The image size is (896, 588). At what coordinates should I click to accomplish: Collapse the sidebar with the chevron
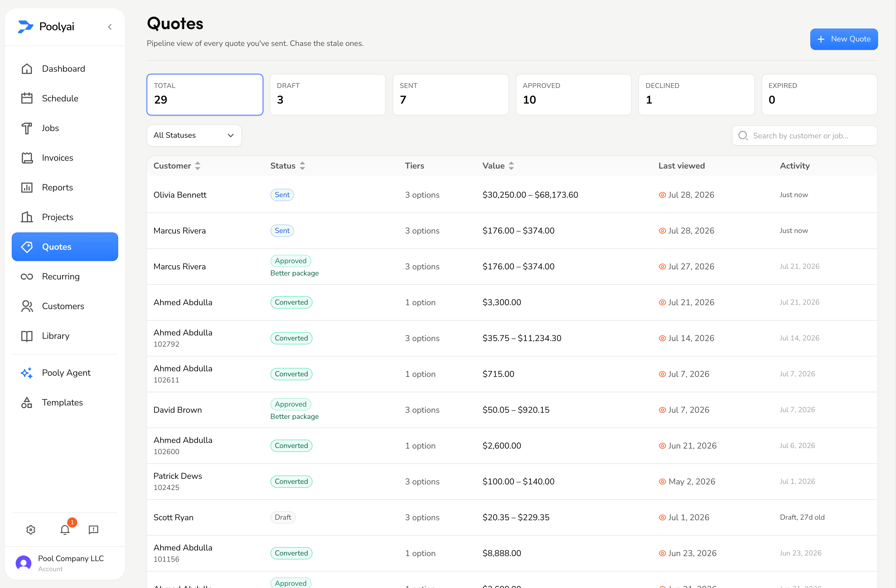point(109,27)
